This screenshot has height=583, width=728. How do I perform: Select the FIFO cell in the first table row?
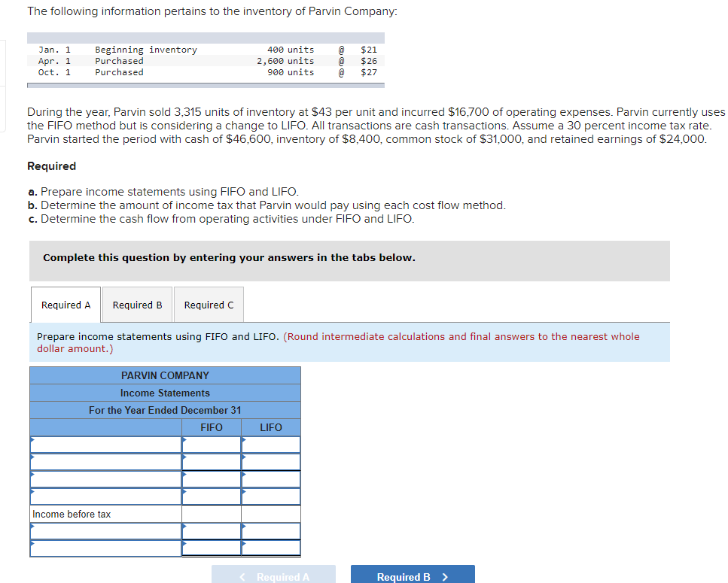point(212,445)
